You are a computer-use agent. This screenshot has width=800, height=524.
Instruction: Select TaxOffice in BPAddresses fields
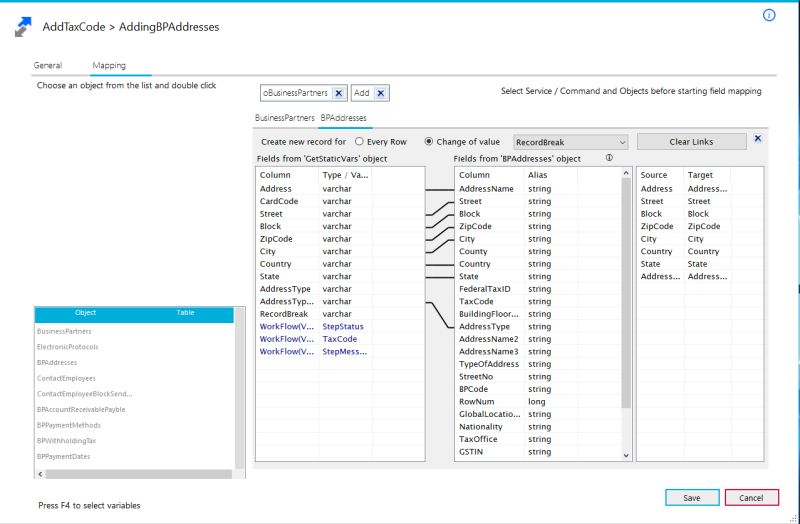[x=538, y=439]
